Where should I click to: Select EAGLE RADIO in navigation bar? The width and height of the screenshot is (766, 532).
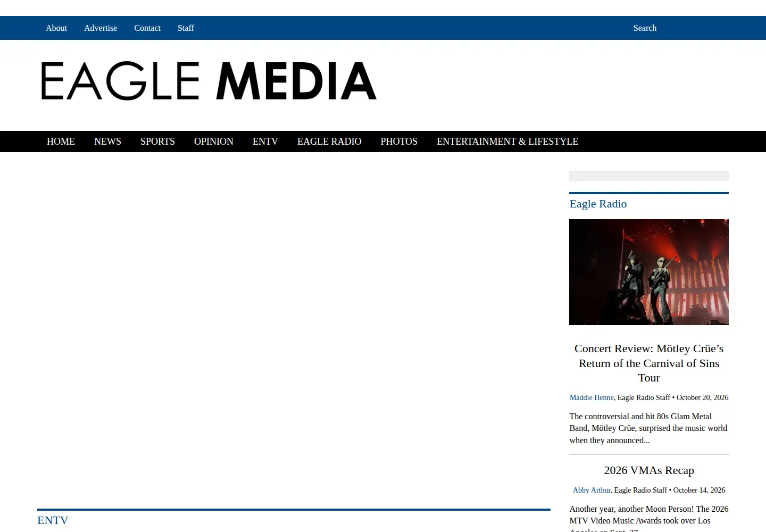tap(329, 142)
